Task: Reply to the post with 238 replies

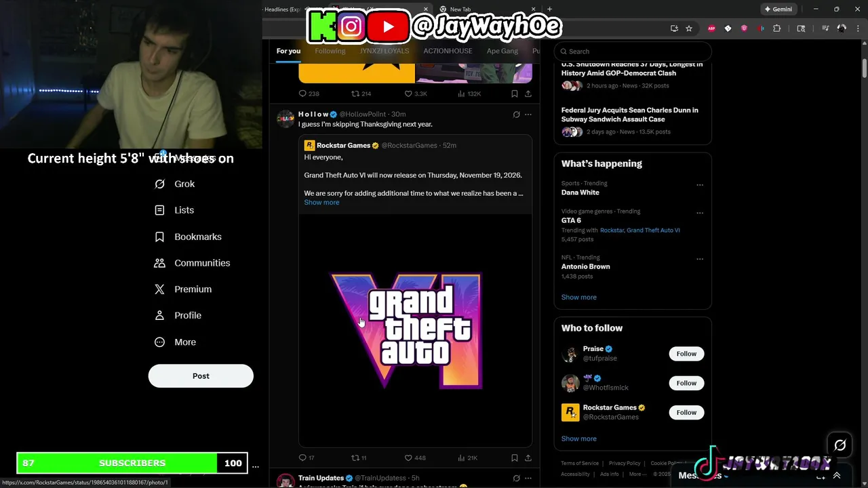Action: (x=309, y=94)
